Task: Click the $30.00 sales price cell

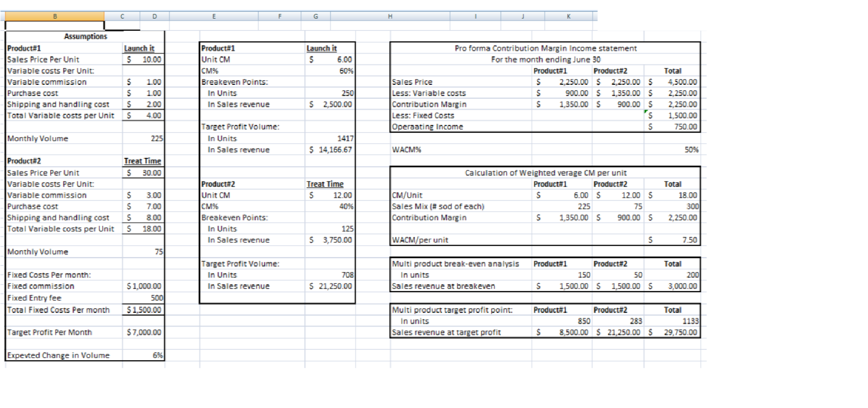Action: 144,172
